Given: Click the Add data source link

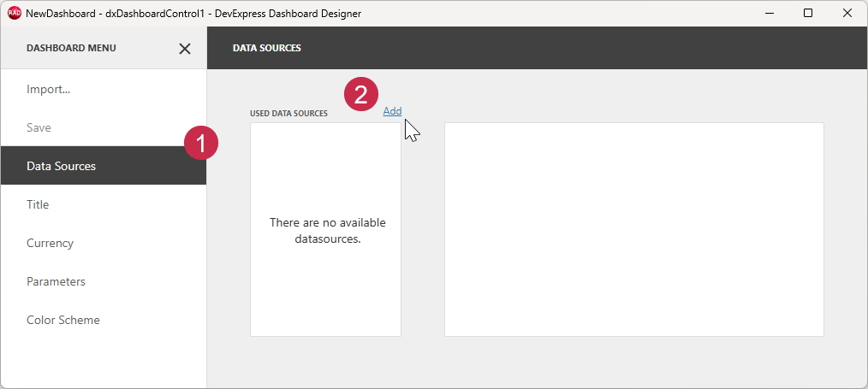Looking at the screenshot, I should [x=392, y=111].
